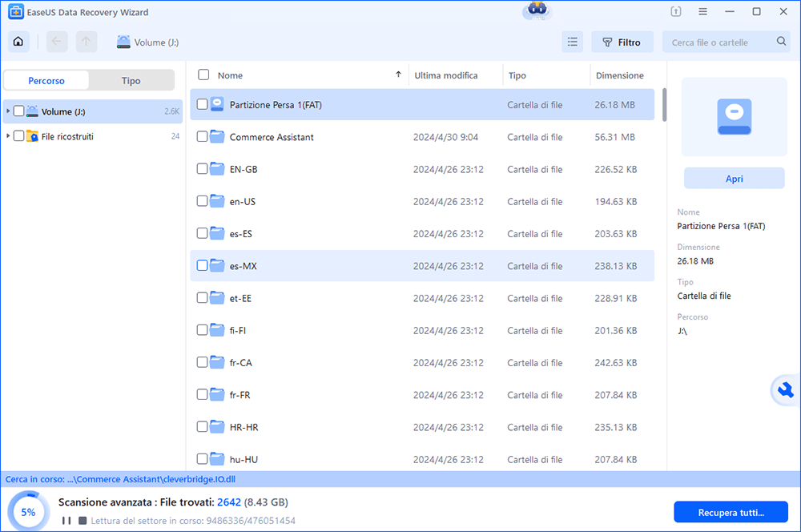Click the en-US folder icon

tap(217, 201)
